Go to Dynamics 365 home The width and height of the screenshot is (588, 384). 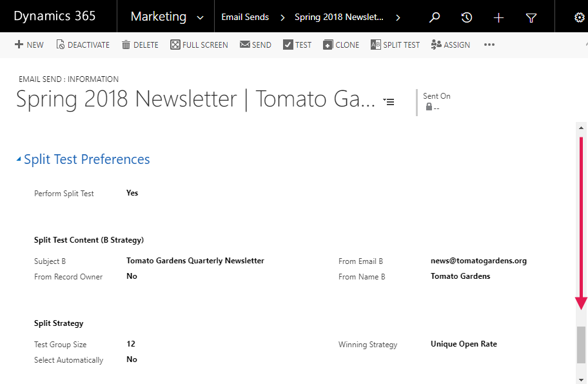55,16
